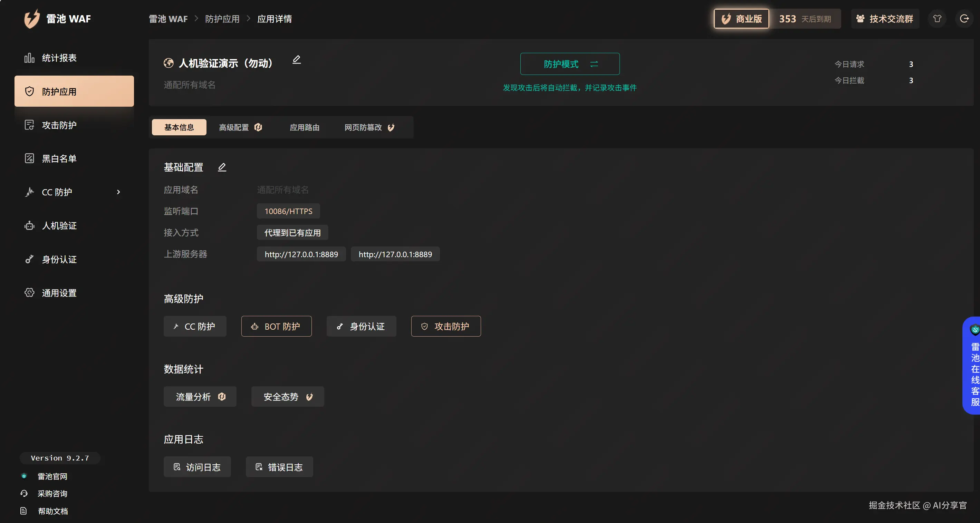The height and width of the screenshot is (523, 980).
Task: Open 访问日志 under 应用日志
Action: click(197, 467)
